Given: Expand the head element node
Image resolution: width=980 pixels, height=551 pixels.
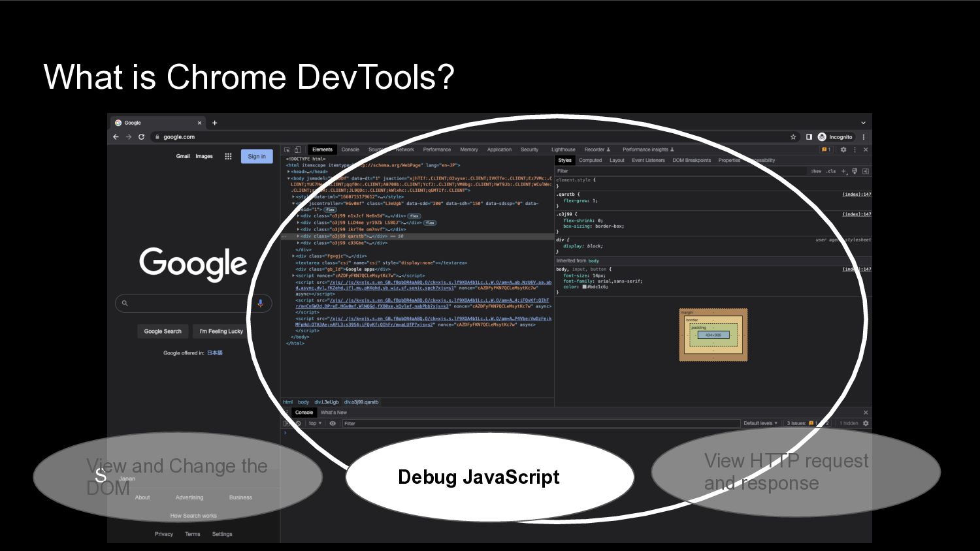Looking at the screenshot, I should click(x=289, y=172).
